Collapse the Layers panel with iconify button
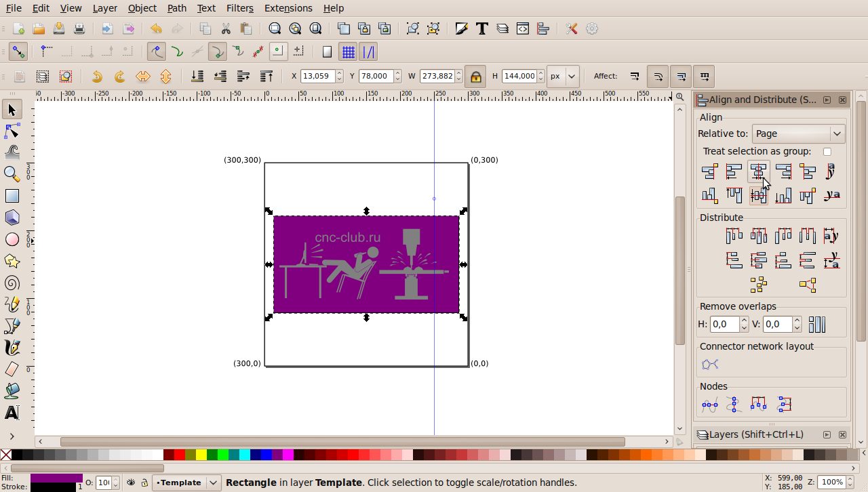 pos(827,435)
